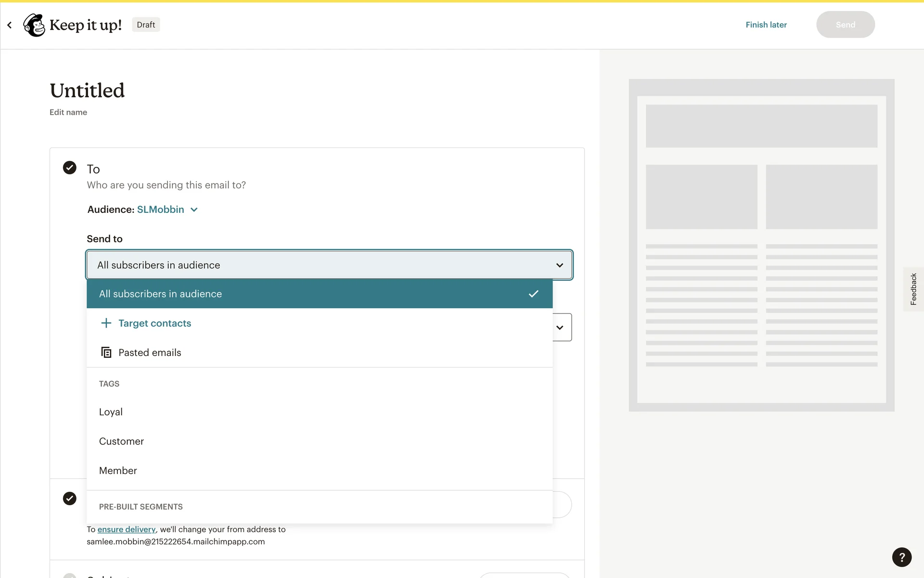924x578 pixels.
Task: Click the plus icon beside Target contacts
Action: coord(106,323)
